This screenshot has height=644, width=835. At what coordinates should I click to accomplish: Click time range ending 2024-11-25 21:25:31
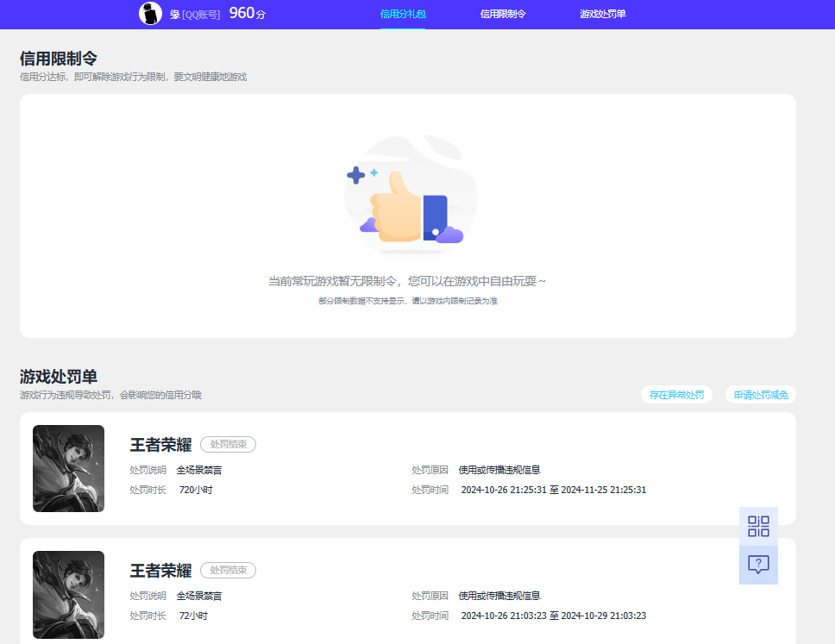pyautogui.click(x=554, y=490)
